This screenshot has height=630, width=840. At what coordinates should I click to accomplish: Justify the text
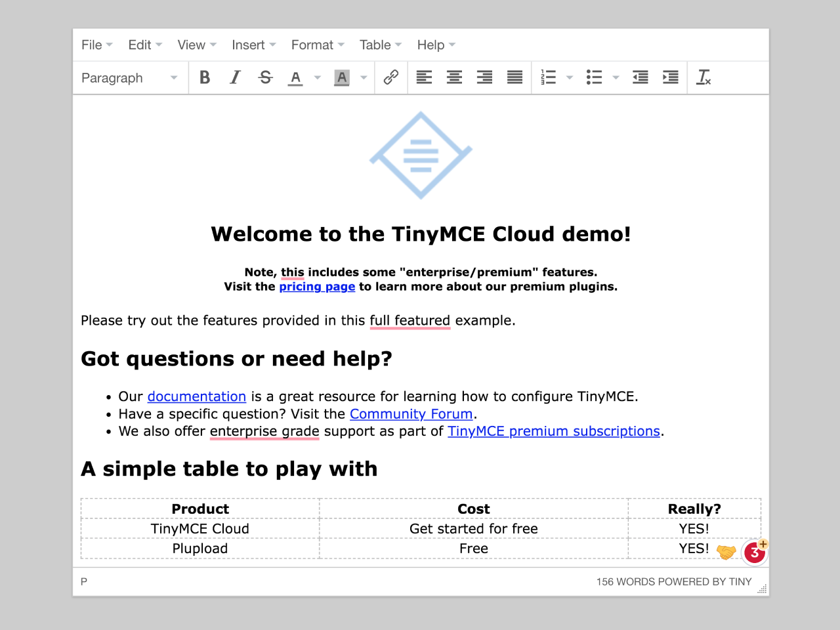click(x=515, y=77)
